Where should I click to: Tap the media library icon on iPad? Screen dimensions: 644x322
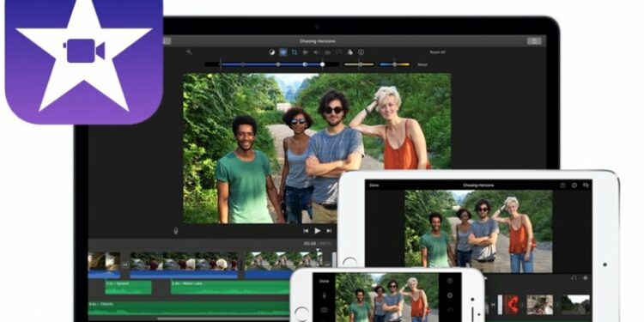586,185
